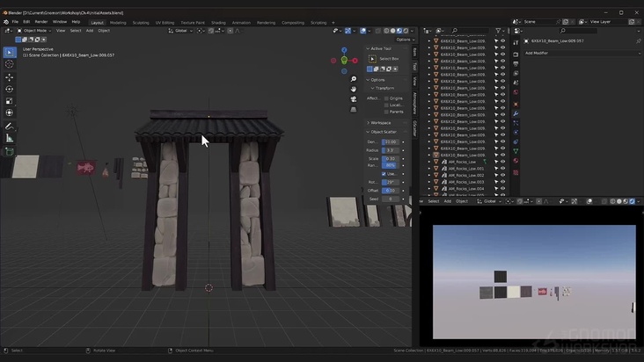
Task: Adjust the Scale slider in Object Scatter
Action: click(390, 159)
